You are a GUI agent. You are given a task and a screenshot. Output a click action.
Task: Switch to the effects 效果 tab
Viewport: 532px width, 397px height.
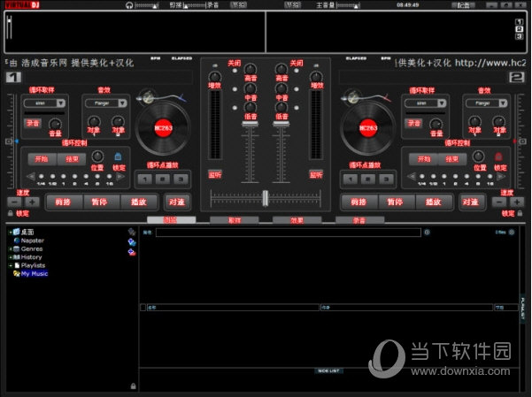pos(297,220)
